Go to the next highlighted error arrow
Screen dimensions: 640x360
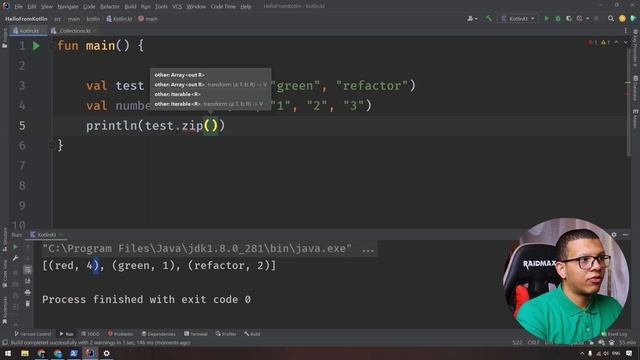625,42
